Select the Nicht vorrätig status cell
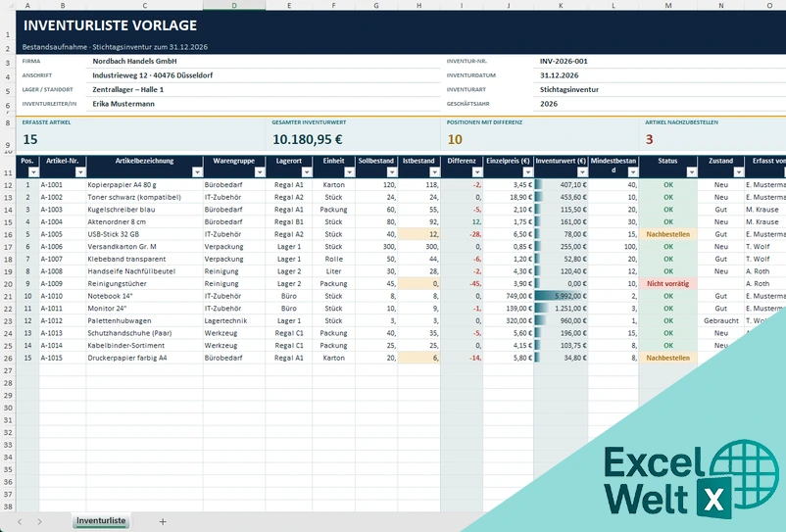The image size is (786, 532). click(x=667, y=283)
